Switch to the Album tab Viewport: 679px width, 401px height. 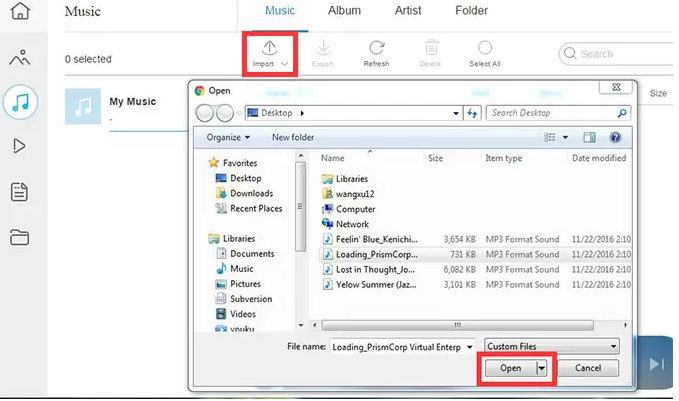pos(344,11)
